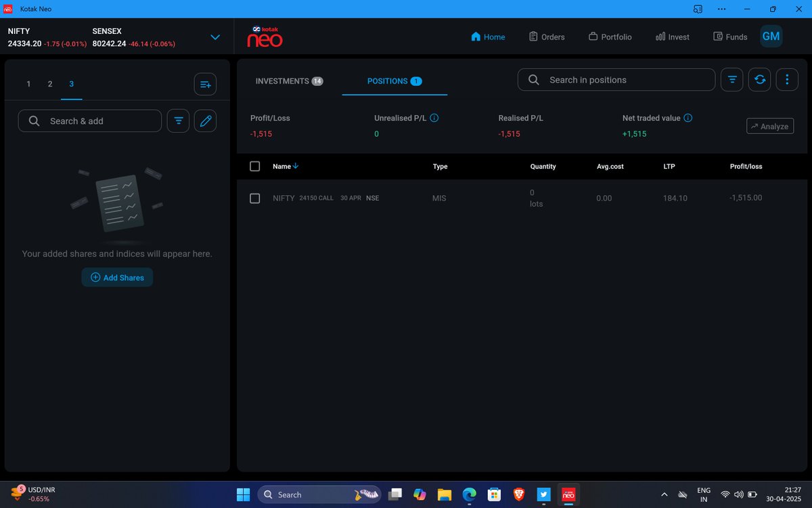This screenshot has width=812, height=508.
Task: Click the Avg.cost column header
Action: point(610,167)
